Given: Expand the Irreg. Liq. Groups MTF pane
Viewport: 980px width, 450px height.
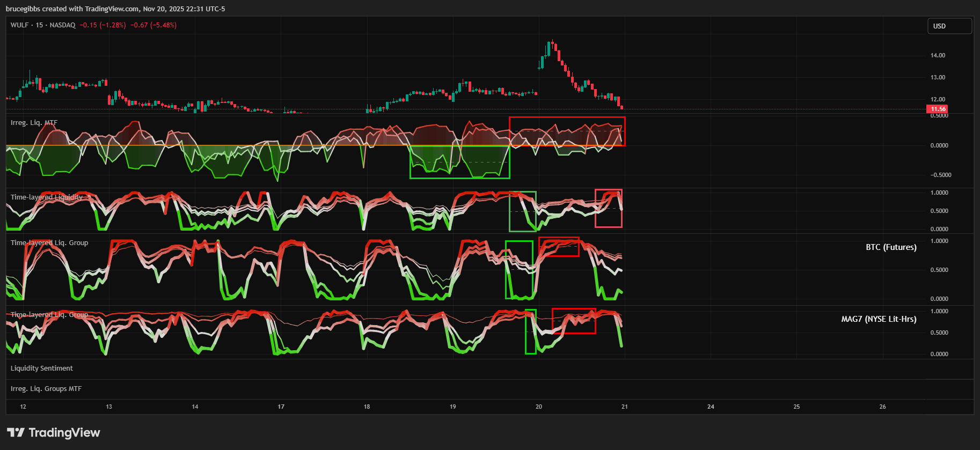Looking at the screenshot, I should pos(46,389).
